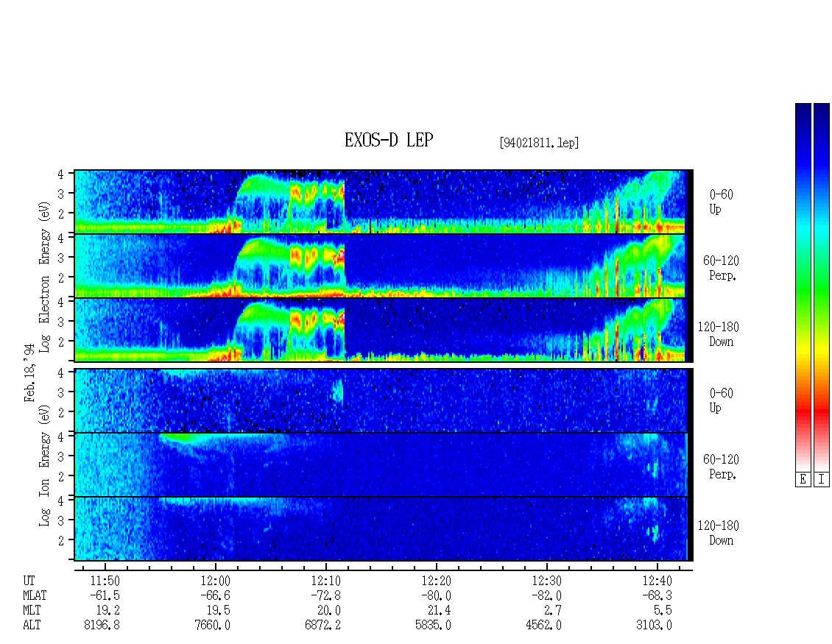Click the 12:40 UT time label
The height and width of the screenshot is (644, 832).
click(657, 581)
